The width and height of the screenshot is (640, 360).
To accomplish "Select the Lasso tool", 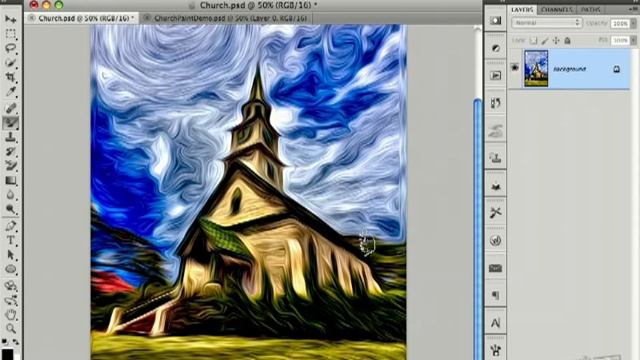I will point(11,48).
